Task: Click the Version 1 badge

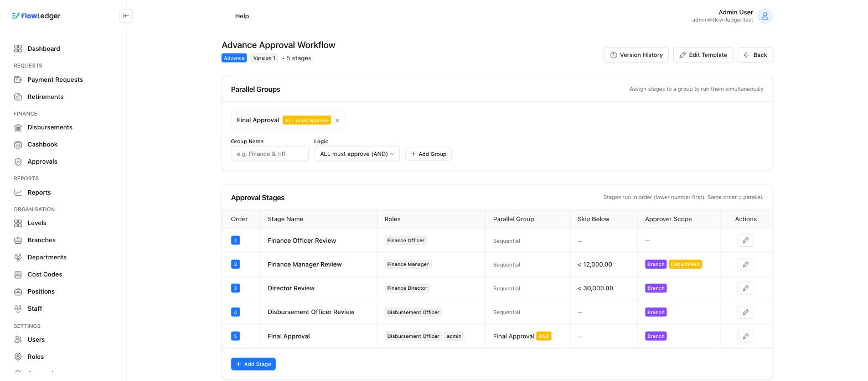Action: click(x=264, y=58)
